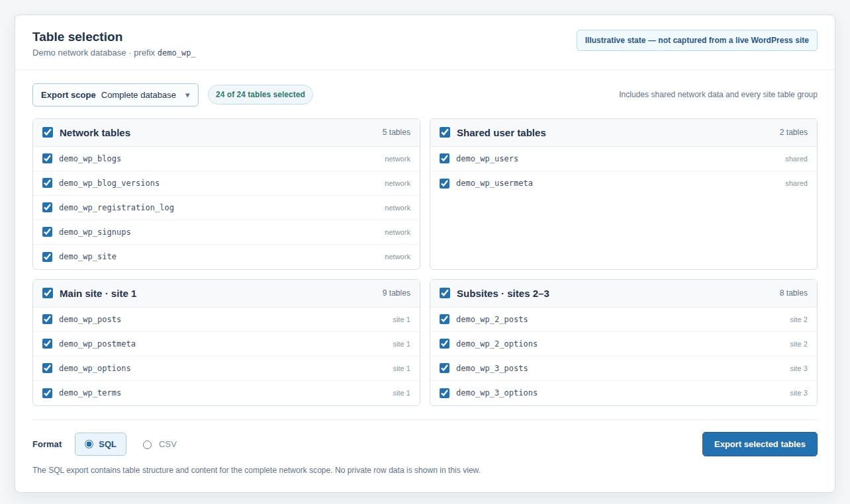Toggle the demo_wp_site checkbox
Screen dimensions: 850x504
[47, 257]
